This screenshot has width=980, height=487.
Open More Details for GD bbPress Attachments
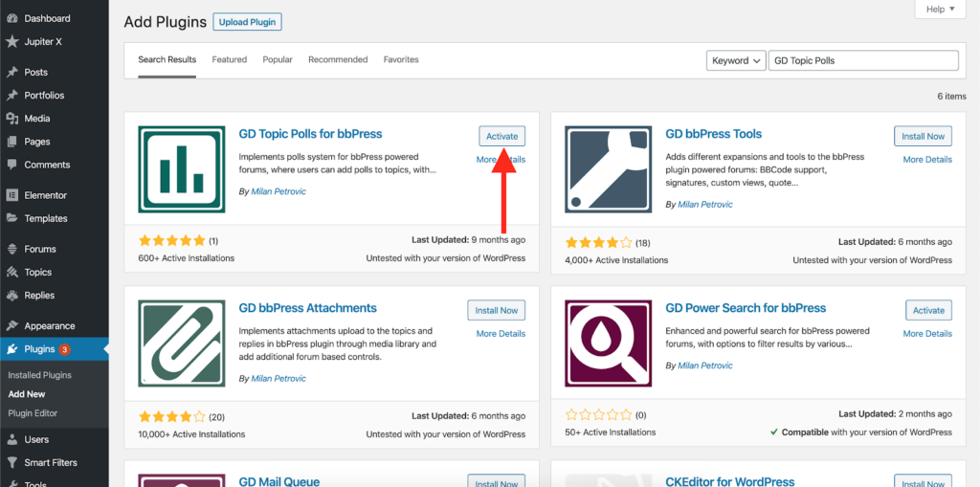[501, 334]
